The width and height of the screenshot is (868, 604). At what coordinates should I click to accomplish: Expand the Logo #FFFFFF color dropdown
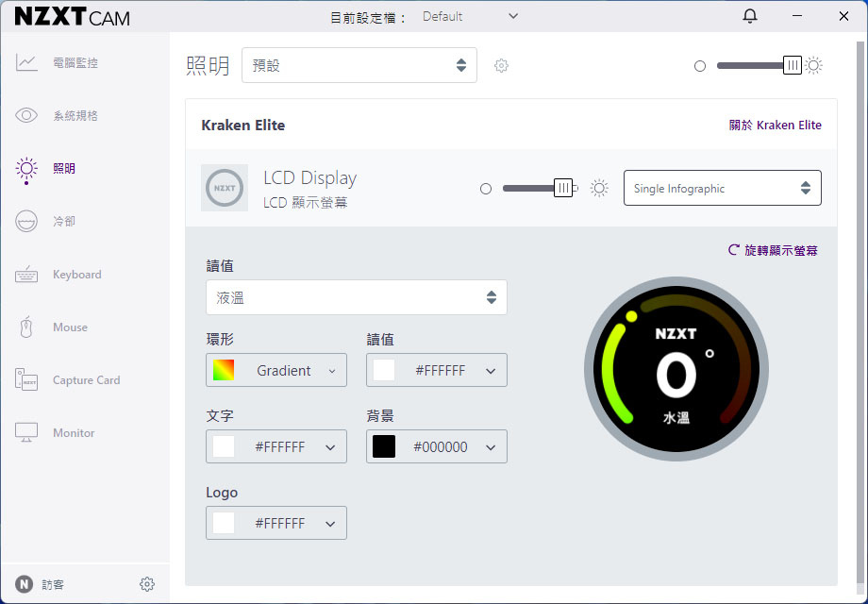click(x=276, y=523)
